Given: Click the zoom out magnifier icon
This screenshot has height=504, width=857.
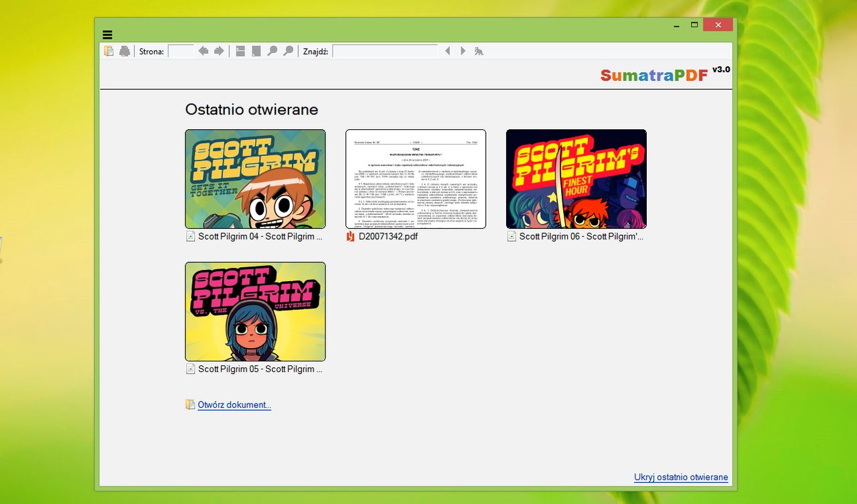Looking at the screenshot, I should click(x=272, y=51).
